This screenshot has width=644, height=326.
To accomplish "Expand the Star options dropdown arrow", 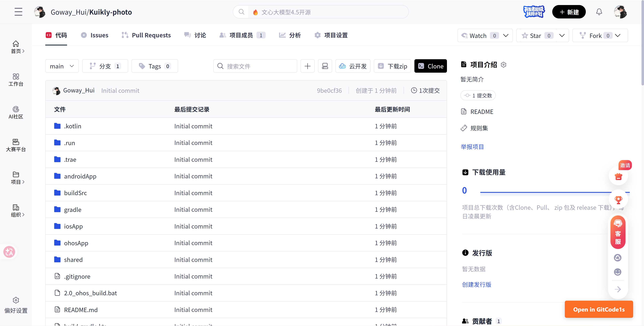I will (x=562, y=36).
